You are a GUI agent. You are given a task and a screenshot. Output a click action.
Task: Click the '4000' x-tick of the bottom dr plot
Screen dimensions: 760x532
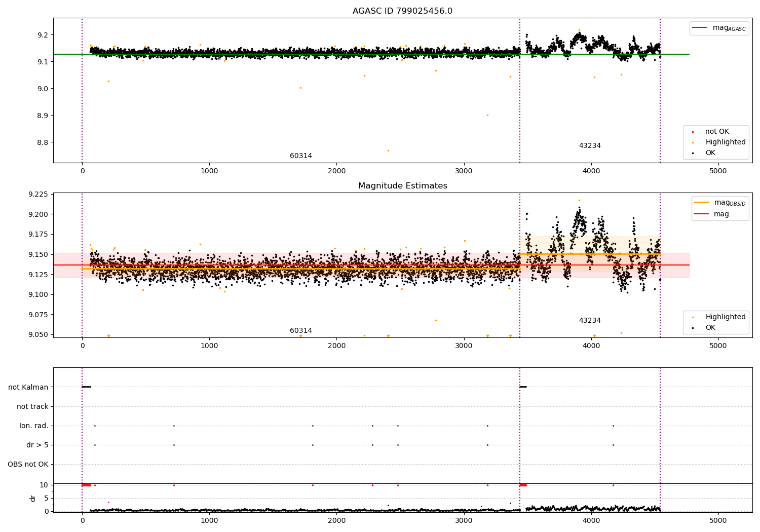click(591, 521)
